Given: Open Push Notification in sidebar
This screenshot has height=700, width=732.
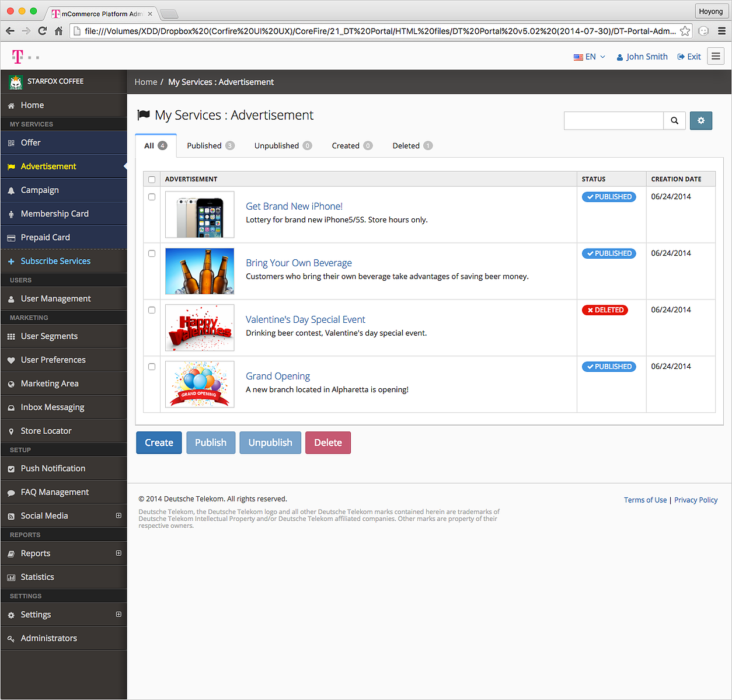Looking at the screenshot, I should [x=64, y=469].
